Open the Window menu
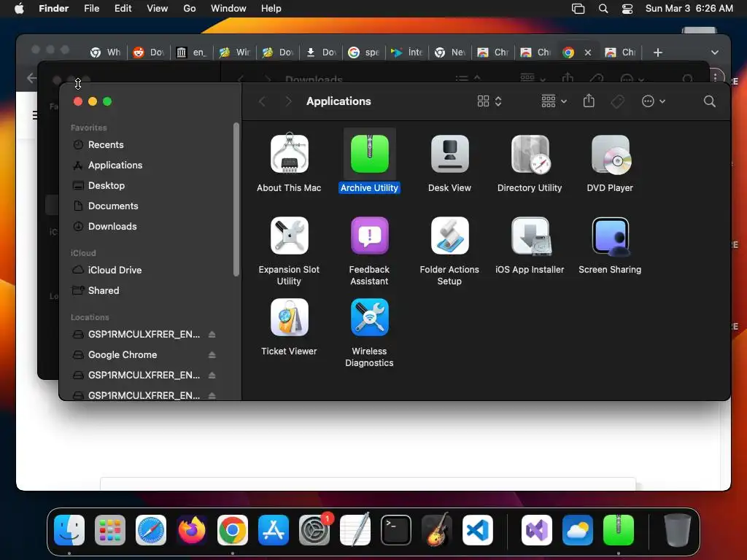Image resolution: width=747 pixels, height=560 pixels. point(228,8)
